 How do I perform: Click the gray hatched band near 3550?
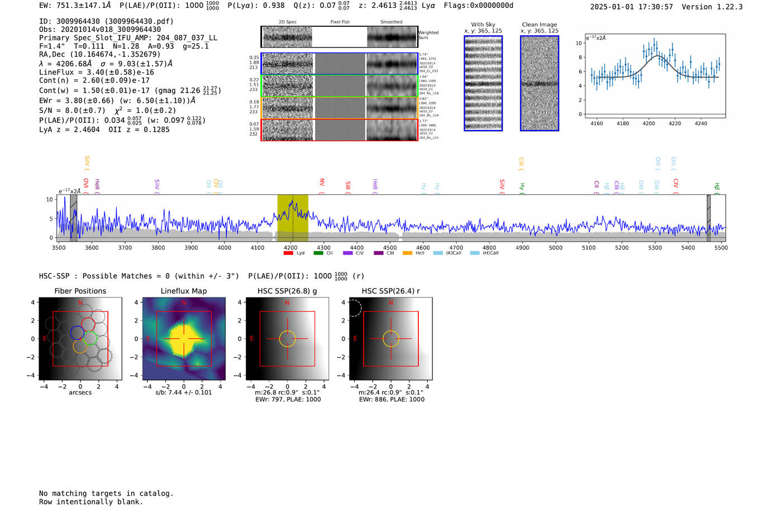74,218
